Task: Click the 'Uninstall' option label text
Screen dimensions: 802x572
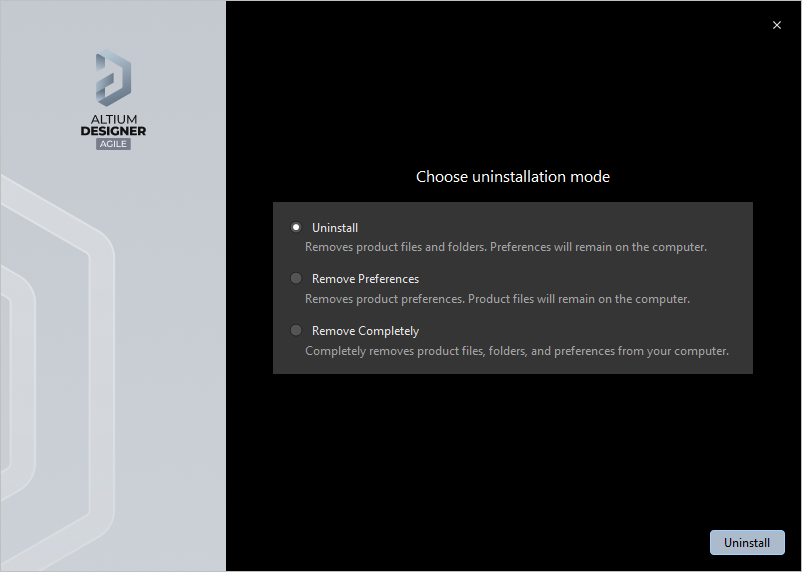Action: (335, 228)
